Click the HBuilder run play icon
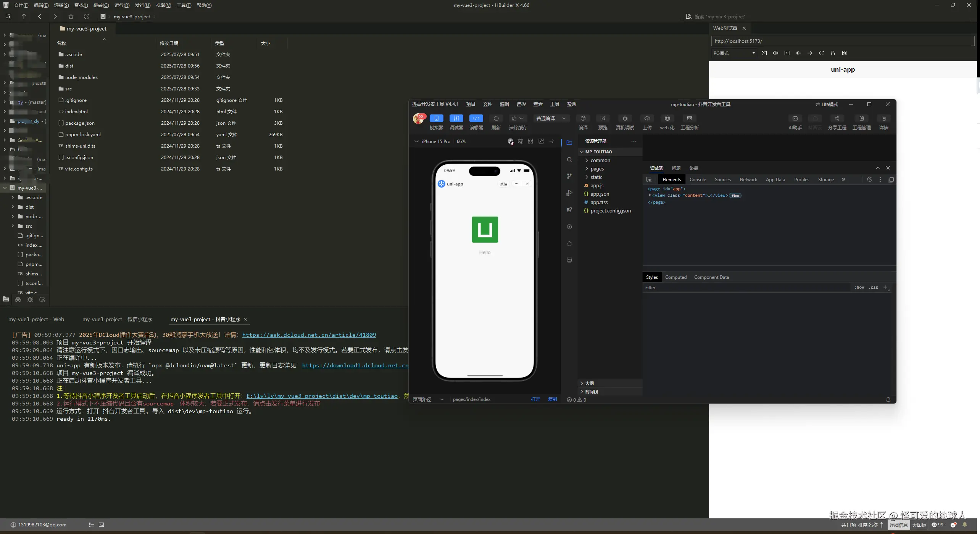 click(87, 16)
